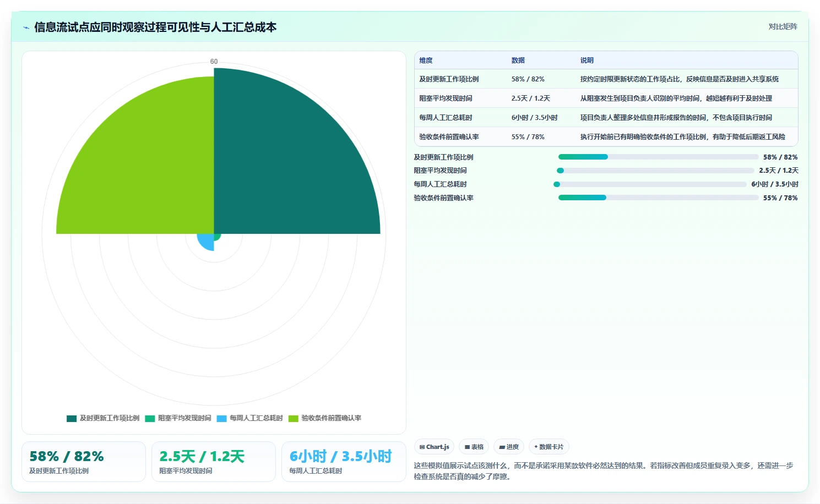Click the description starting 按约定时限更新状态
The height and width of the screenshot is (504, 820).
tap(679, 79)
